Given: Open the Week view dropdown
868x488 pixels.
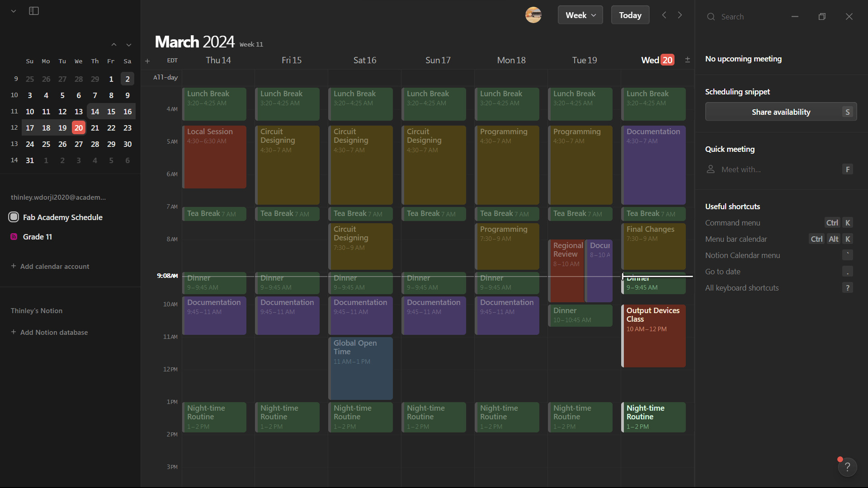Looking at the screenshot, I should coord(580,15).
